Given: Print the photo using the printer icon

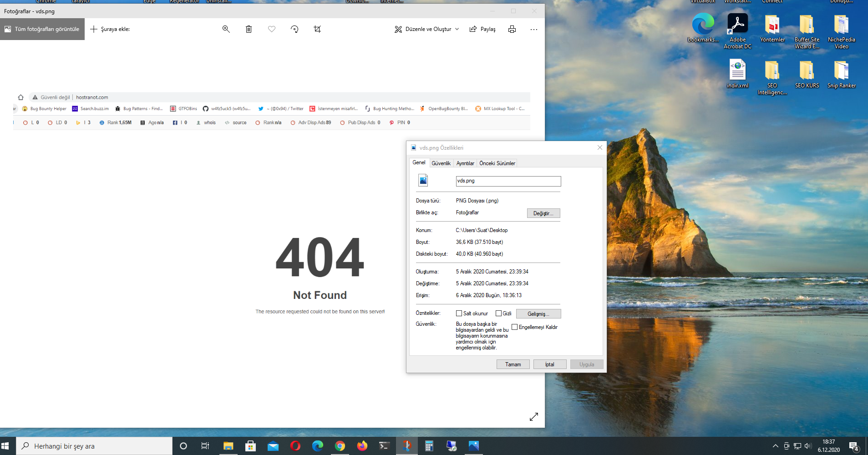Looking at the screenshot, I should [512, 29].
